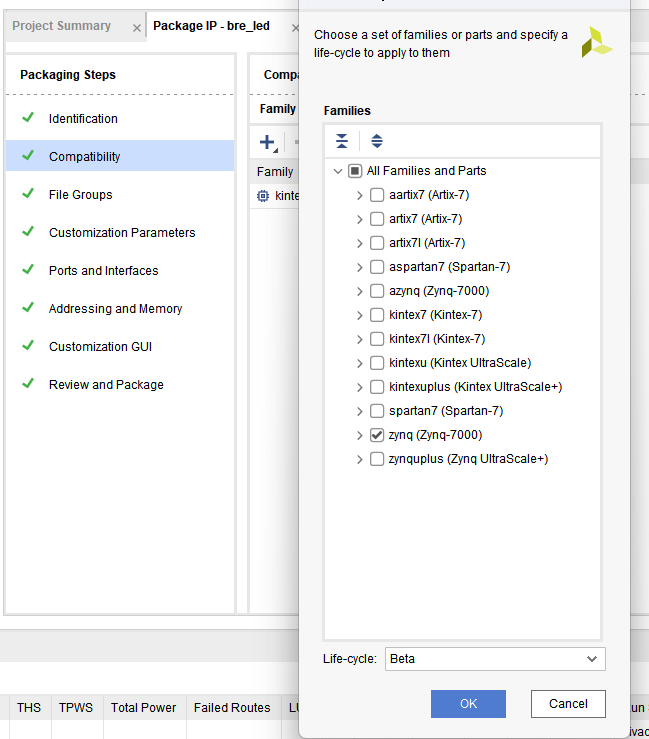Image resolution: width=649 pixels, height=739 pixels.
Task: Uncheck the zynq (Zynq-7000) checkbox
Action: pyautogui.click(x=377, y=435)
